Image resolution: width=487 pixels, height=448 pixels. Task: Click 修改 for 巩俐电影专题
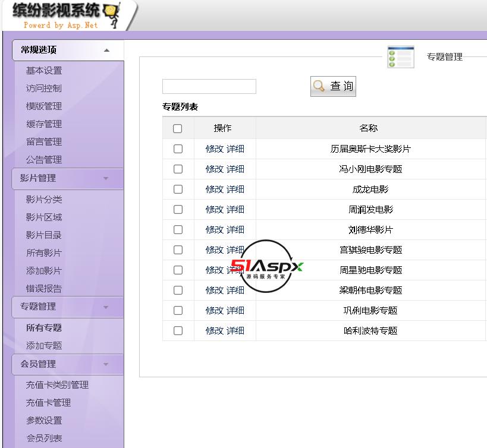[x=215, y=310]
